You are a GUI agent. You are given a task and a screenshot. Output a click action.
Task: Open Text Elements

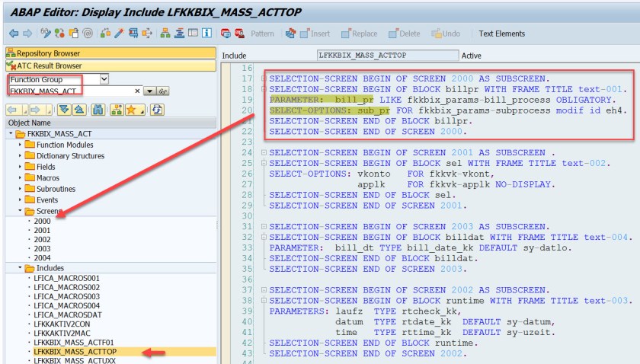tap(501, 34)
